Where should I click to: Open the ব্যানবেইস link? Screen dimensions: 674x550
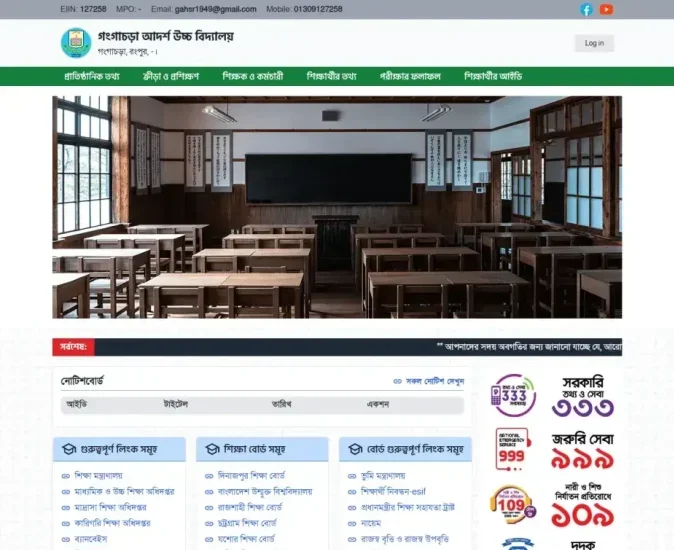pyautogui.click(x=90, y=539)
